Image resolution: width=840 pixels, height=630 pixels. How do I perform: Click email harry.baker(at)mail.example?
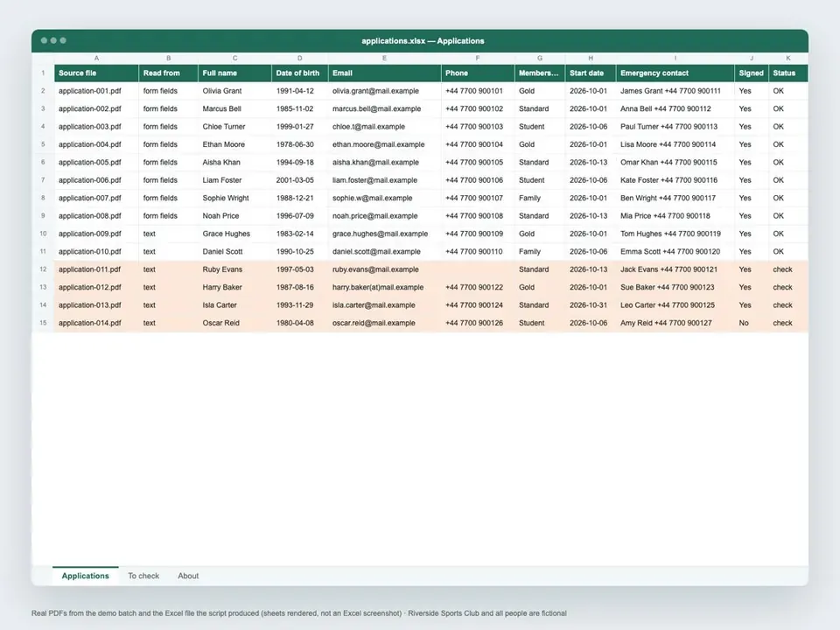(x=385, y=287)
